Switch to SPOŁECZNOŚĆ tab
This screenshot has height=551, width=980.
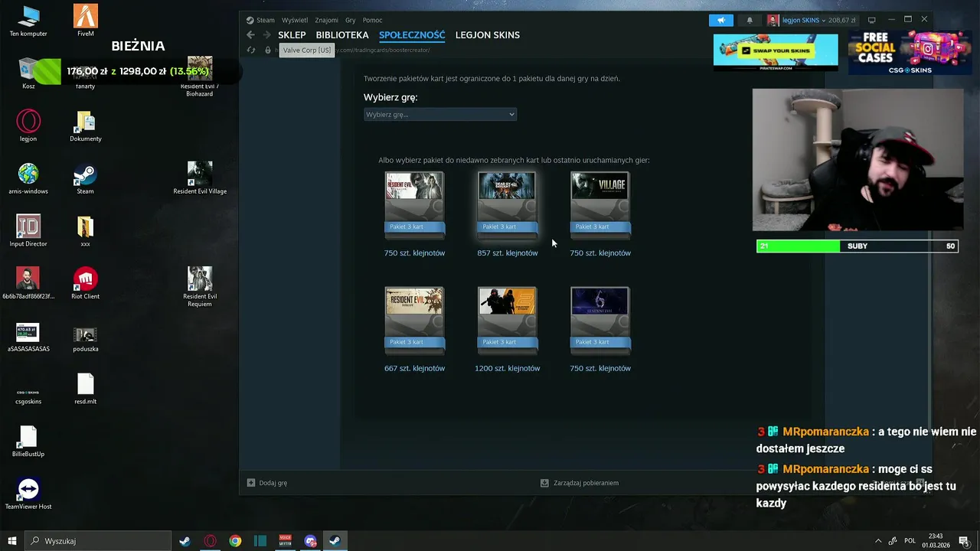pyautogui.click(x=412, y=35)
